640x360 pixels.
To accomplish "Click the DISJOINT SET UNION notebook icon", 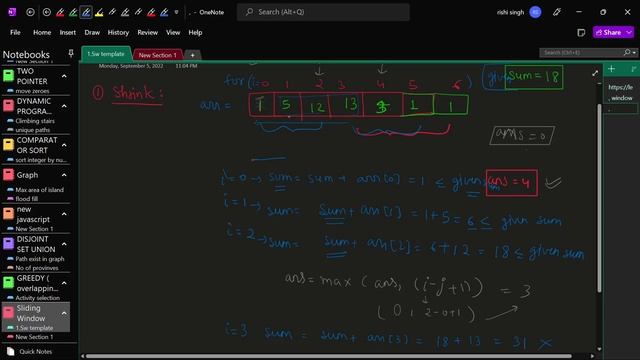I will pos(9,244).
